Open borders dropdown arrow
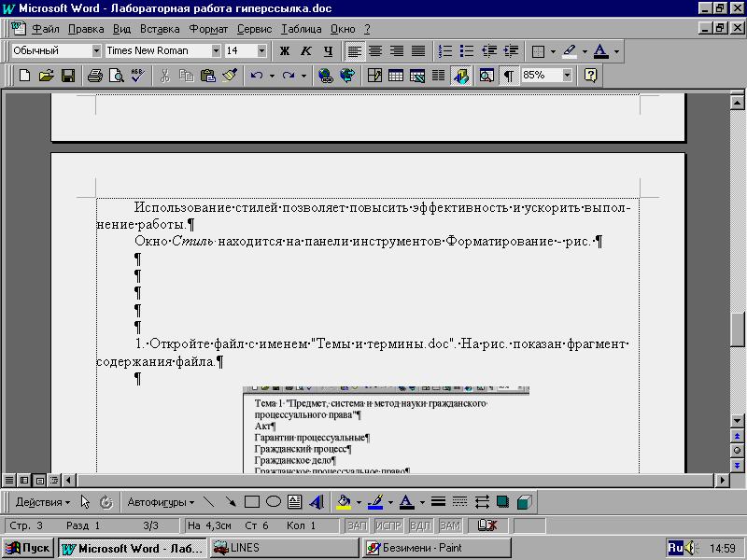 click(x=553, y=51)
